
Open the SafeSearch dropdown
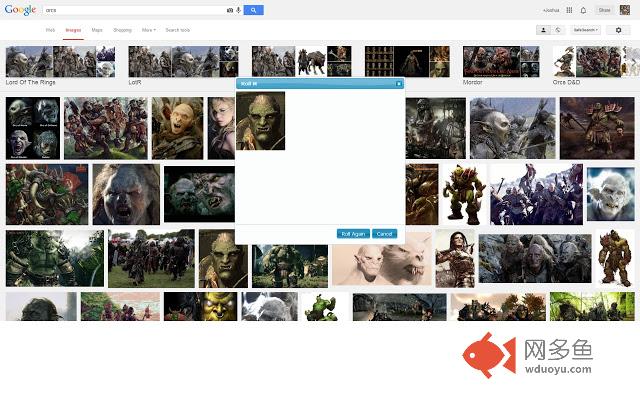coord(585,30)
